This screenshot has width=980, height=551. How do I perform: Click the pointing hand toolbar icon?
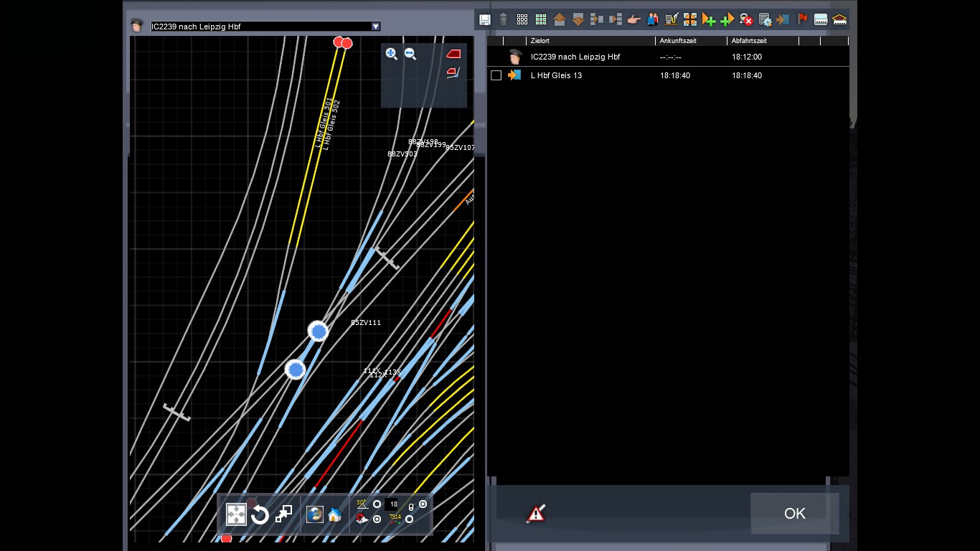tap(633, 20)
